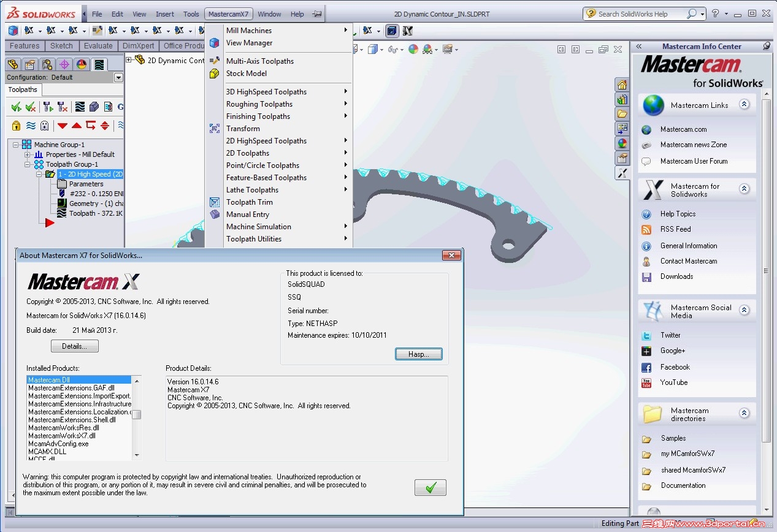Open the Home tab in task pane
This screenshot has height=532, width=777.
pos(622,85)
